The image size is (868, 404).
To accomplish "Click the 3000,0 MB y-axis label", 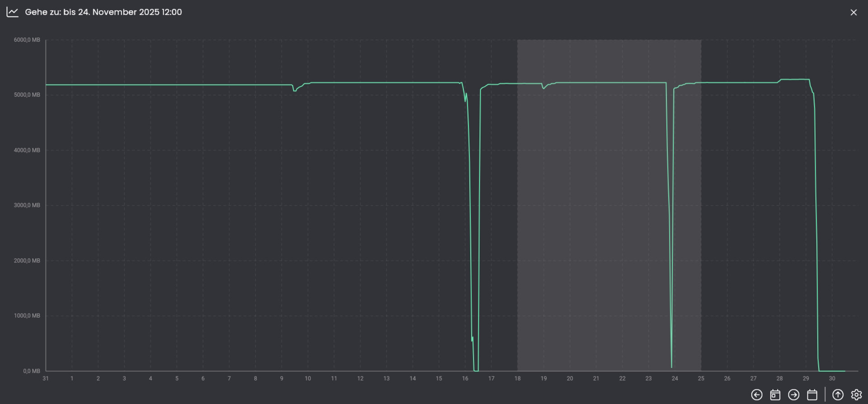I will [x=27, y=205].
